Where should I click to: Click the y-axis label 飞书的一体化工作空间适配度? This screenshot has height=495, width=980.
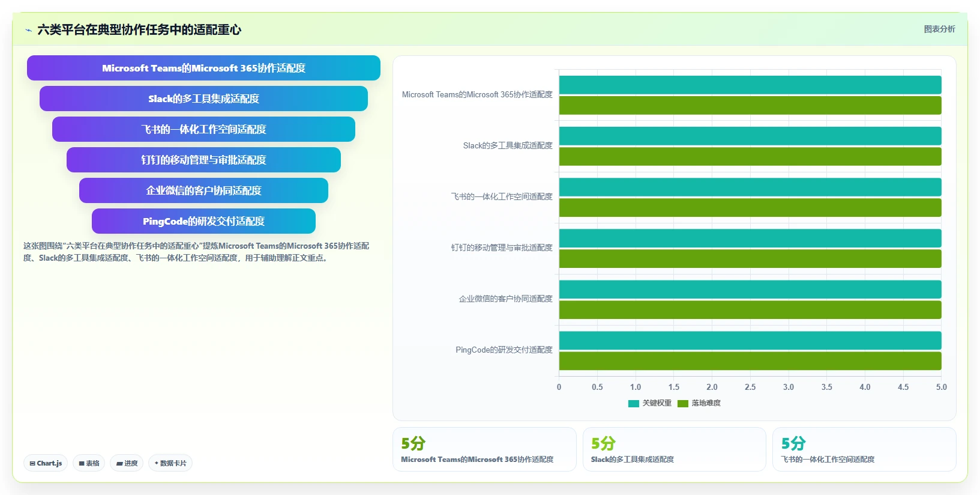point(502,197)
